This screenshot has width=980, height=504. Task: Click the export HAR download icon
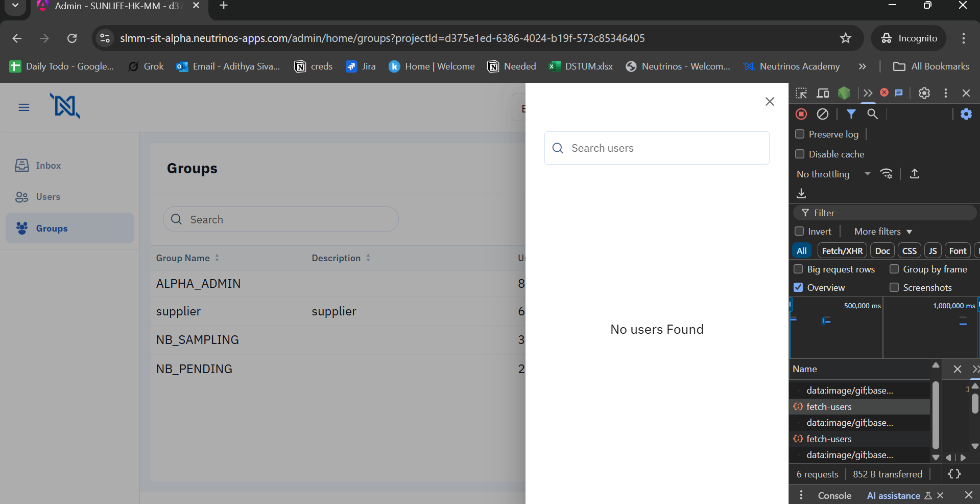801,193
